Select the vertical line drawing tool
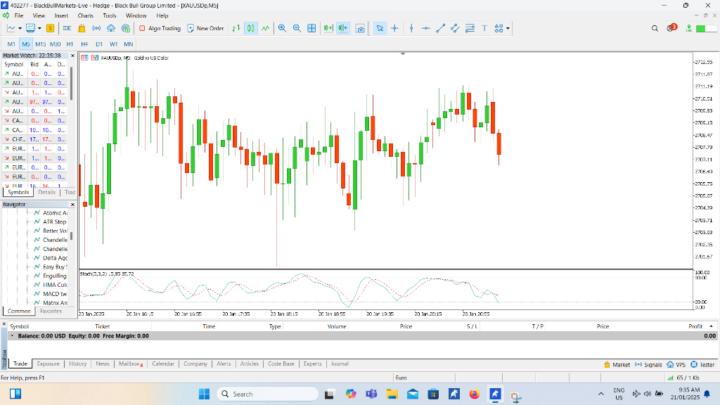This screenshot has width=720, height=405. coord(411,28)
